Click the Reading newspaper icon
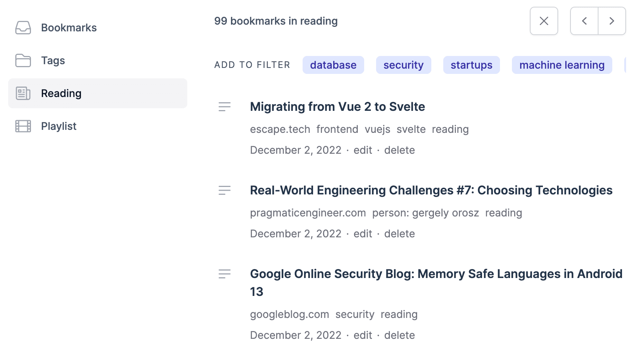The width and height of the screenshot is (644, 356). pos(23,93)
